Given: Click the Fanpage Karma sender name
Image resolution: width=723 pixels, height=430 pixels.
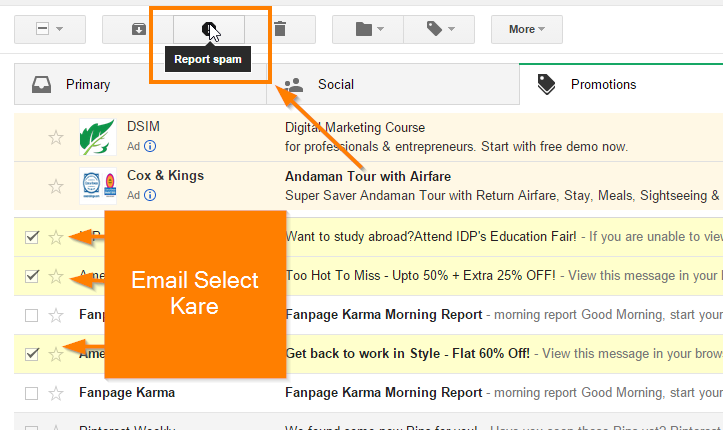Looking at the screenshot, I should (x=127, y=393).
